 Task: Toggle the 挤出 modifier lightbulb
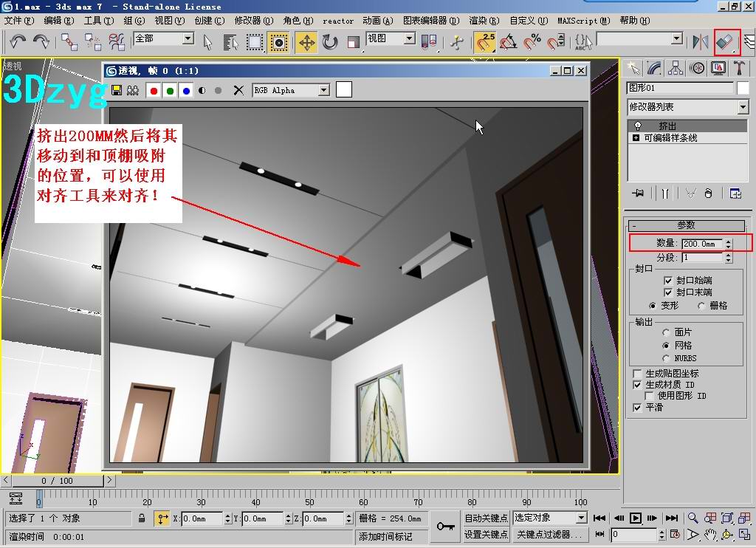(638, 126)
